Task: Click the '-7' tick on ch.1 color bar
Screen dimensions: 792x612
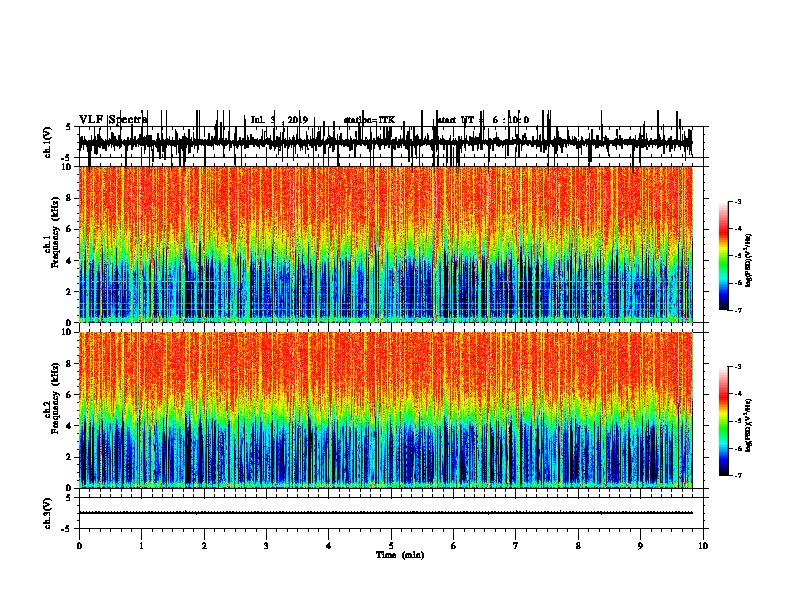Action: click(x=737, y=310)
